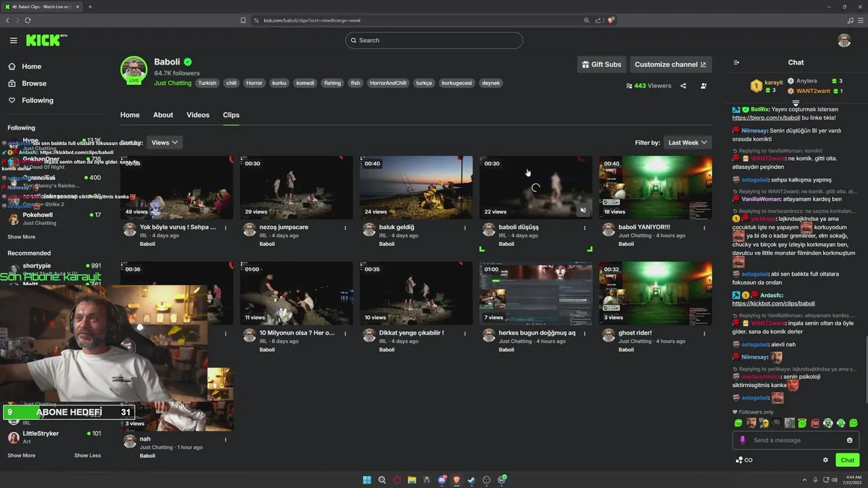
Task: Click the bookmark icon in address bar
Action: 243,20
